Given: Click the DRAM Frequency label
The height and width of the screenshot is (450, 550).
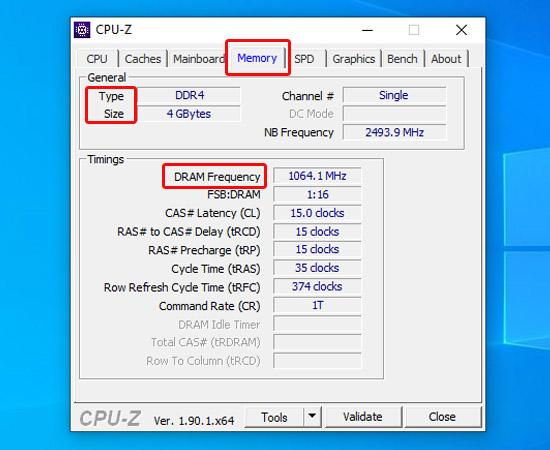Looking at the screenshot, I should click(217, 177).
